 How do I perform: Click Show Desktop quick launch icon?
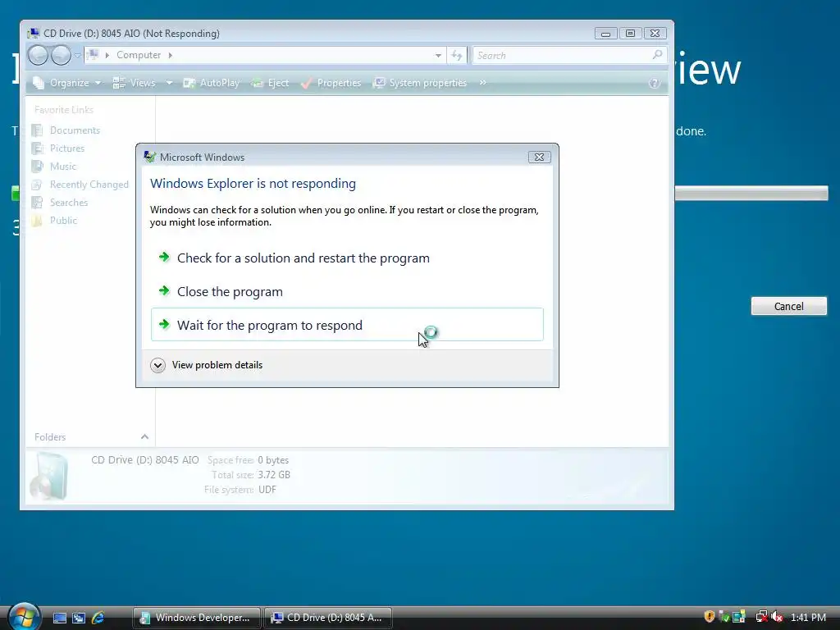59,618
